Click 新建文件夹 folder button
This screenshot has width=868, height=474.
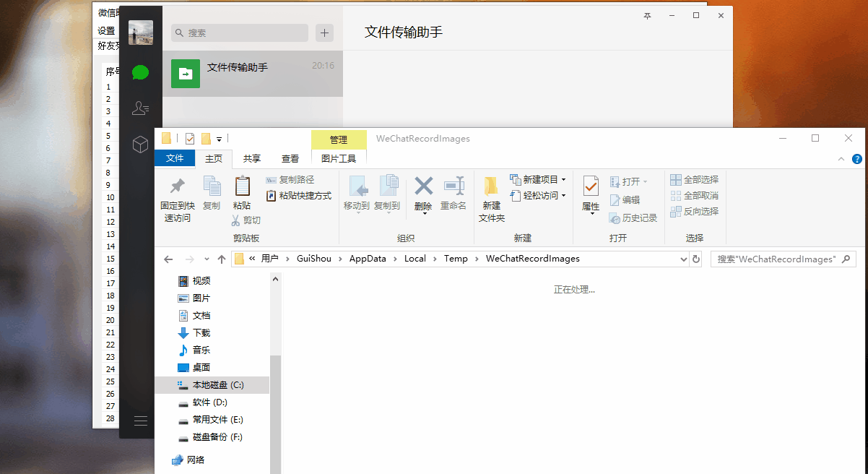tap(492, 199)
